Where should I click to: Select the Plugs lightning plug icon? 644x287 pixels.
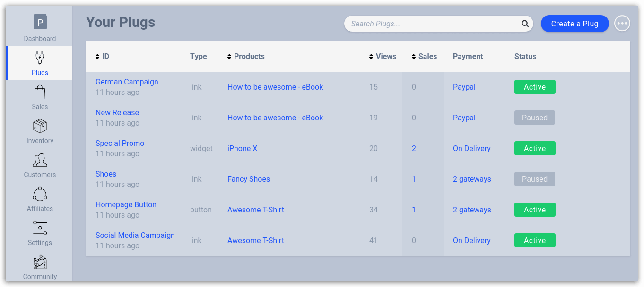pos(40,58)
